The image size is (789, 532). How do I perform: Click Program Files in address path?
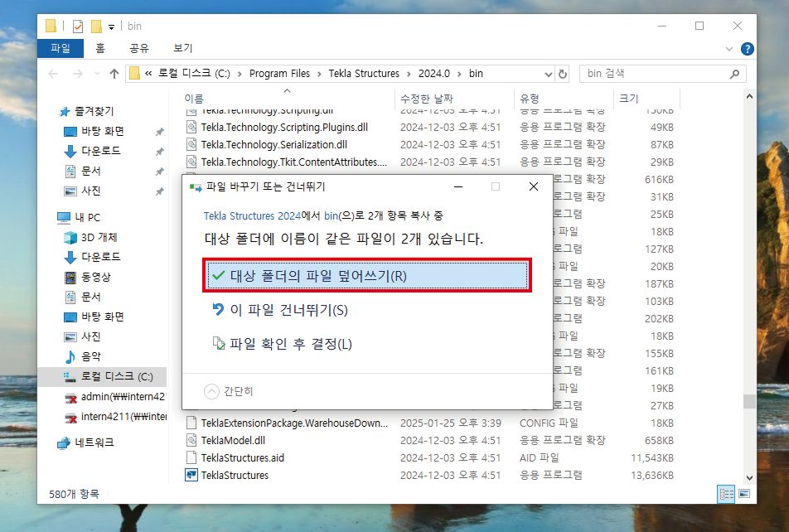280,74
